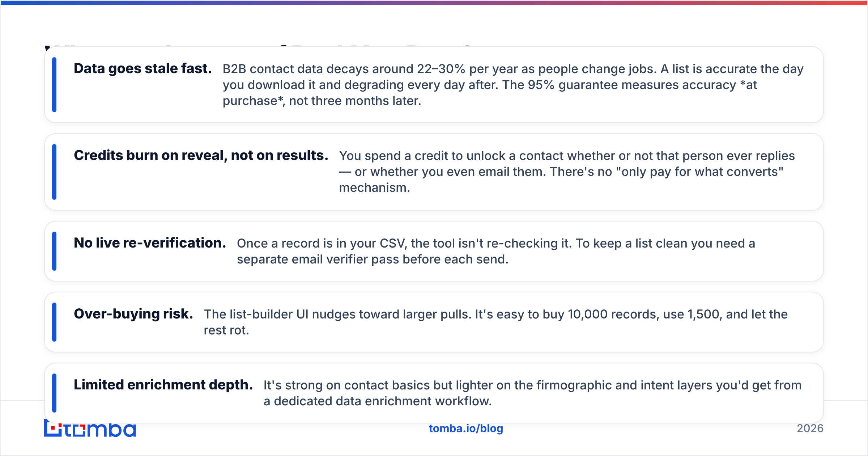Click the 'No live re-verification.' heading
This screenshot has width=868, height=456.
150,243
